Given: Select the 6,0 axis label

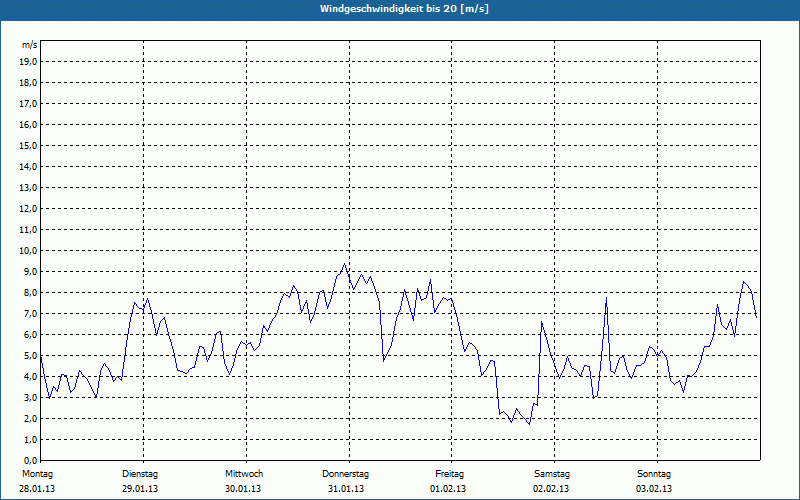Looking at the screenshot, I should pos(31,334).
